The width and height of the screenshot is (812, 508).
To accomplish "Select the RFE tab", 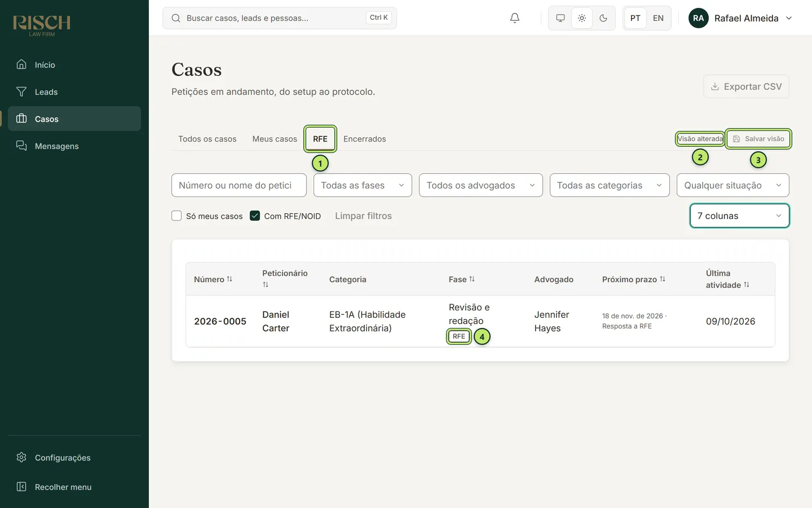I will click(320, 139).
